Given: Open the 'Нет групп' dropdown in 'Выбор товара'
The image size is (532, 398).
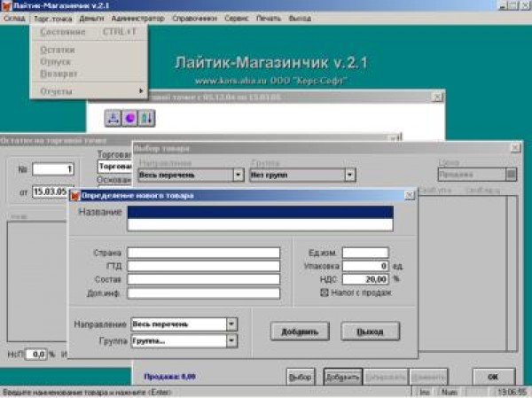Looking at the screenshot, I should [349, 176].
